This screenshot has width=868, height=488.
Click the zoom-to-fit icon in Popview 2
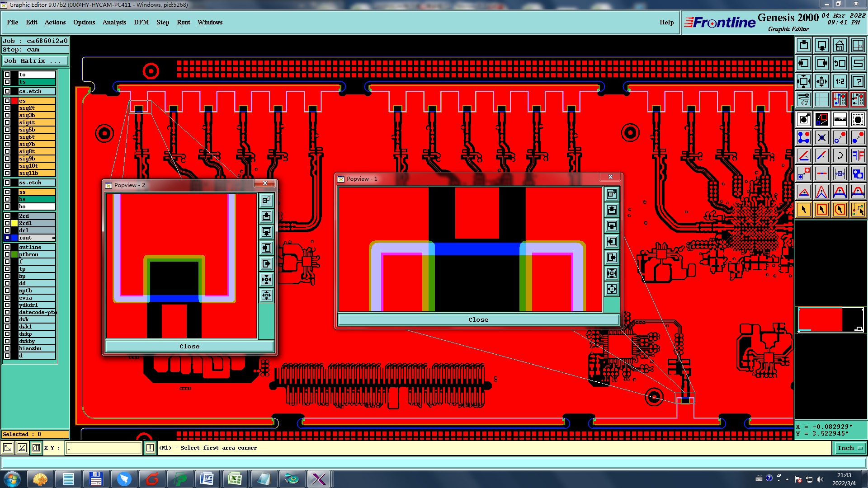[x=267, y=280]
